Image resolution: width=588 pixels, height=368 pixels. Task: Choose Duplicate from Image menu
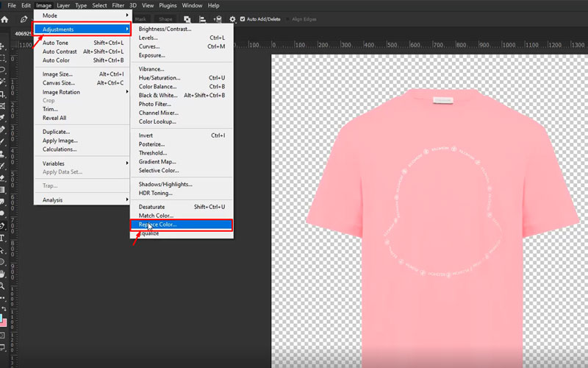[82, 132]
